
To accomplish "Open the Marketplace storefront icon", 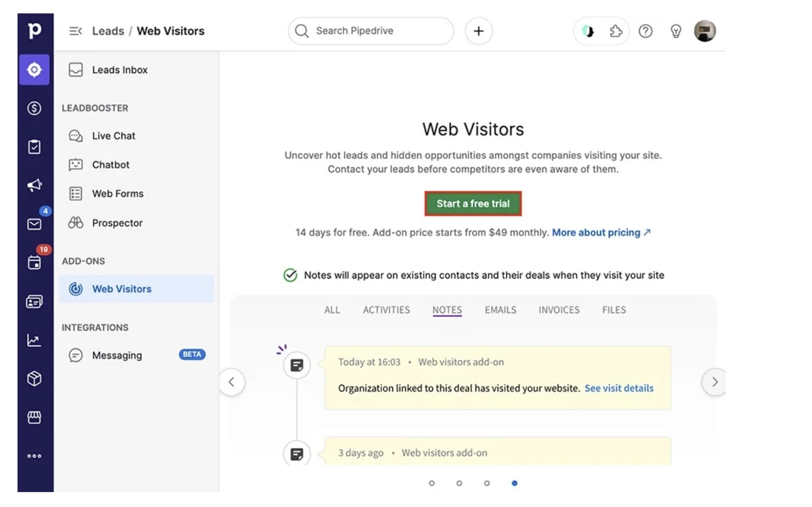I will coord(34,418).
